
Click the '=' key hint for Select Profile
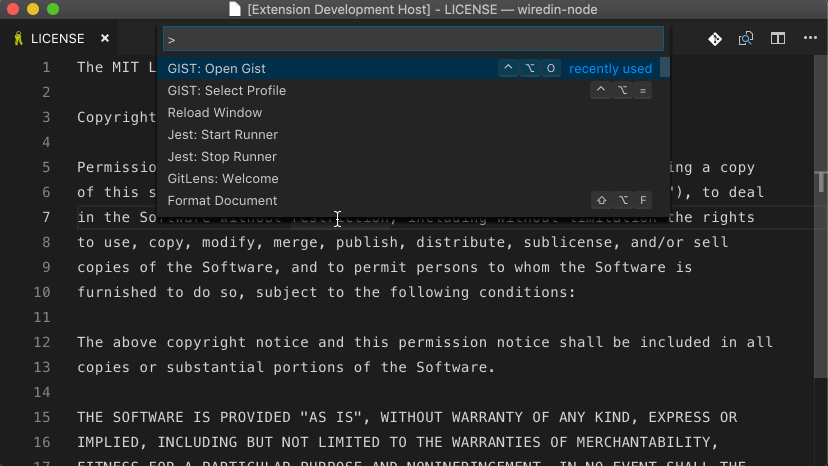(643, 91)
